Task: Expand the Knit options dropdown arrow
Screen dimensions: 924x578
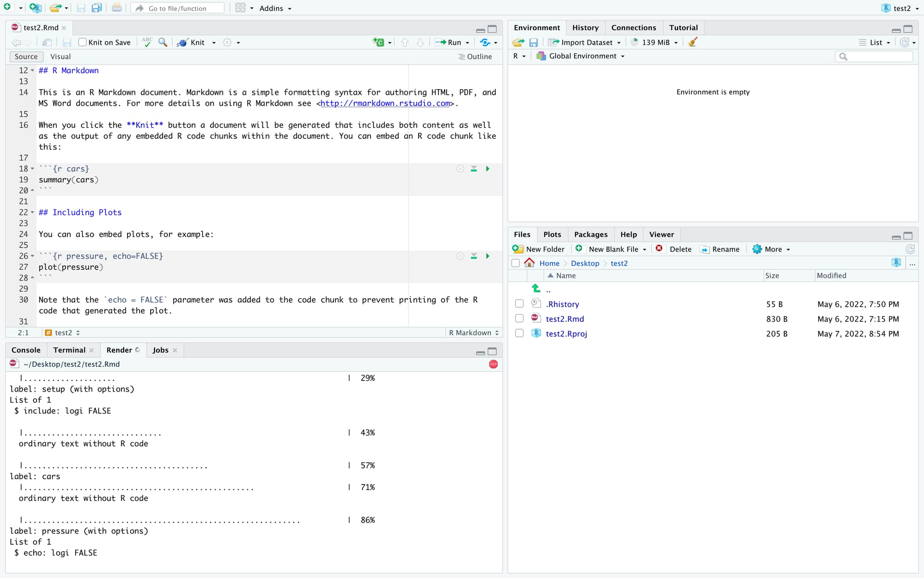Action: (x=214, y=42)
